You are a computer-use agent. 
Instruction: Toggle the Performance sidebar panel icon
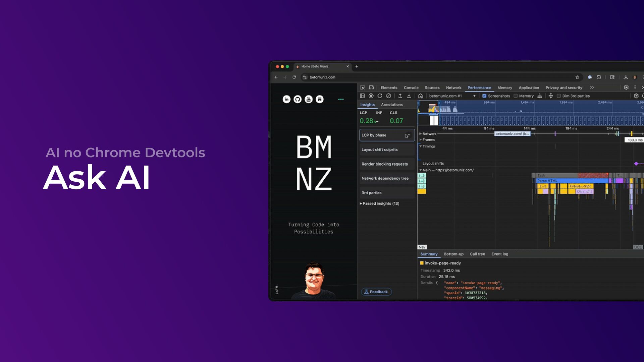click(x=362, y=96)
